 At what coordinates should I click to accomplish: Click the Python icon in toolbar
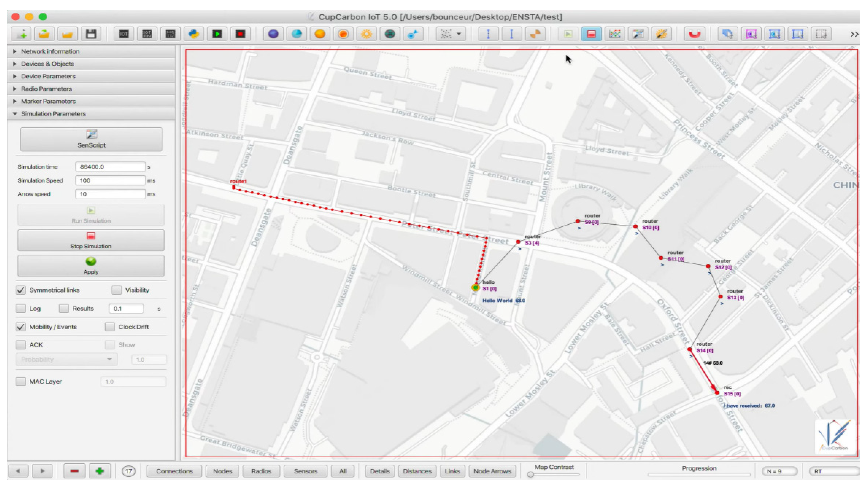[194, 34]
